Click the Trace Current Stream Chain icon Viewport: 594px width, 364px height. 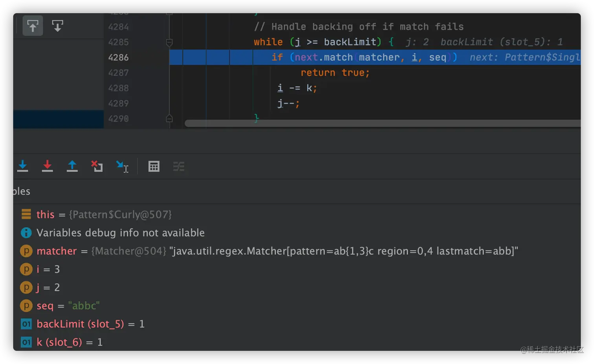[x=179, y=166]
